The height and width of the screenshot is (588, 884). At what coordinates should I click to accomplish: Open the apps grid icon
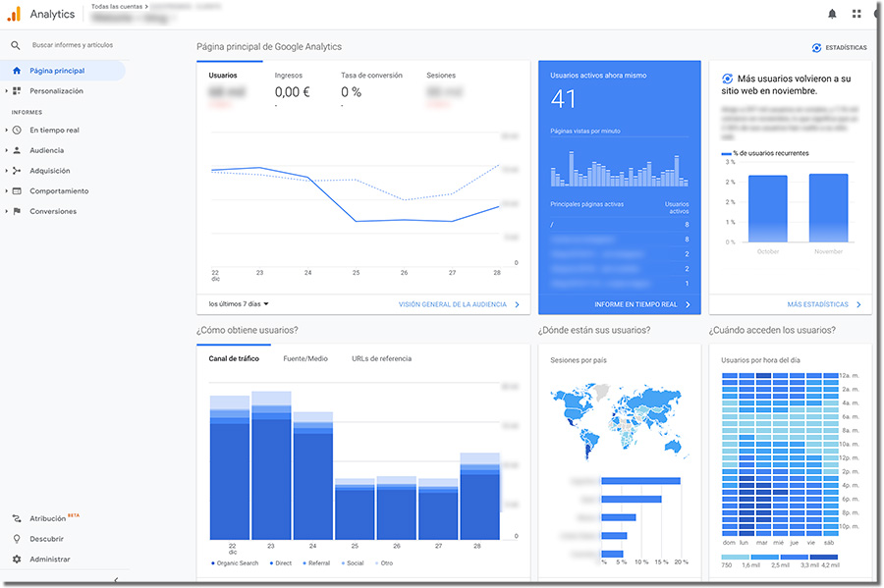point(856,14)
